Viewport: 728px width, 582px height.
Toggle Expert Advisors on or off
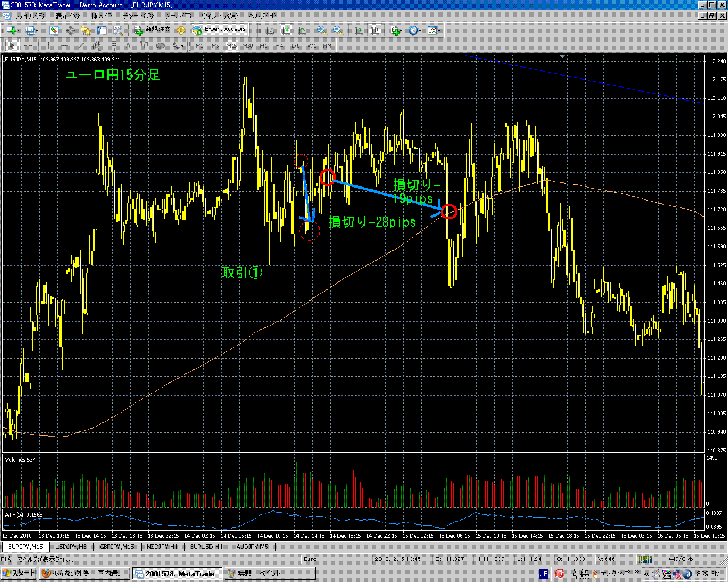220,30
